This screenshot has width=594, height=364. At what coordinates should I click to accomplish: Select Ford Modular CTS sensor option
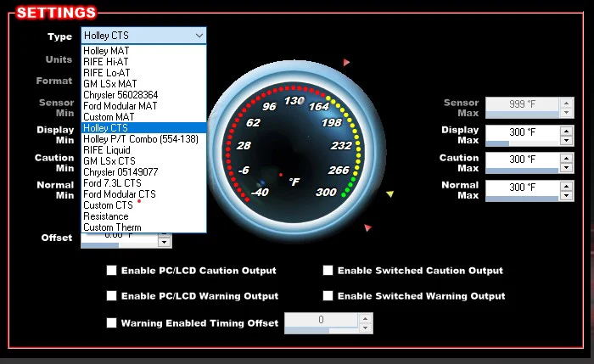click(119, 194)
